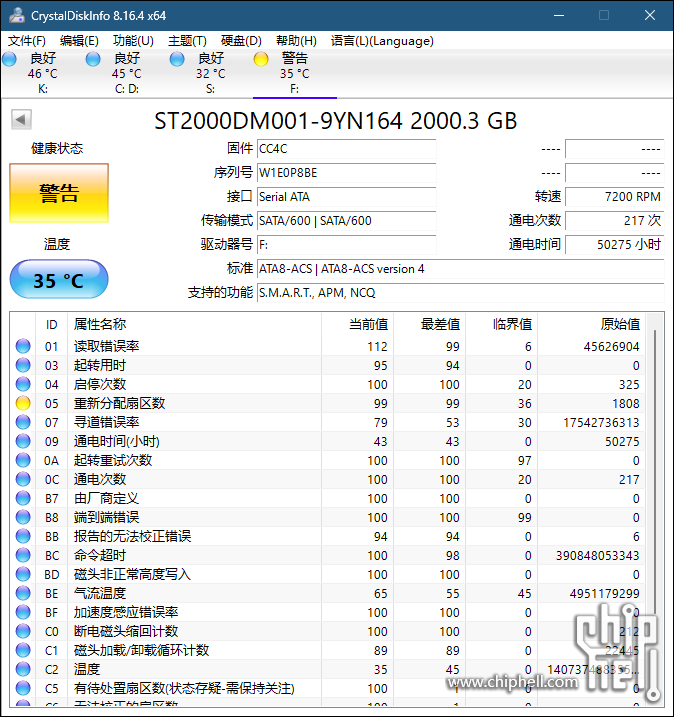Click status dot for attribute 09 通电时间(小时)
Image resolution: width=674 pixels, height=717 pixels.
pos(23,441)
